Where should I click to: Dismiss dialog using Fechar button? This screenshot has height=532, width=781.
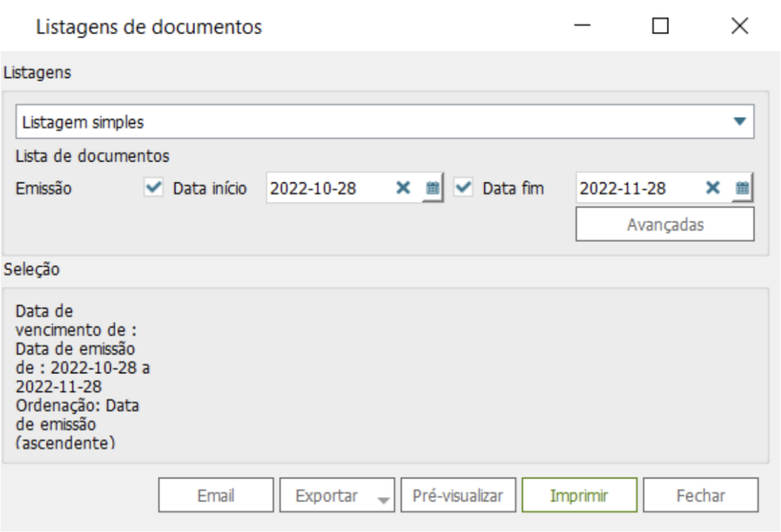pos(700,496)
